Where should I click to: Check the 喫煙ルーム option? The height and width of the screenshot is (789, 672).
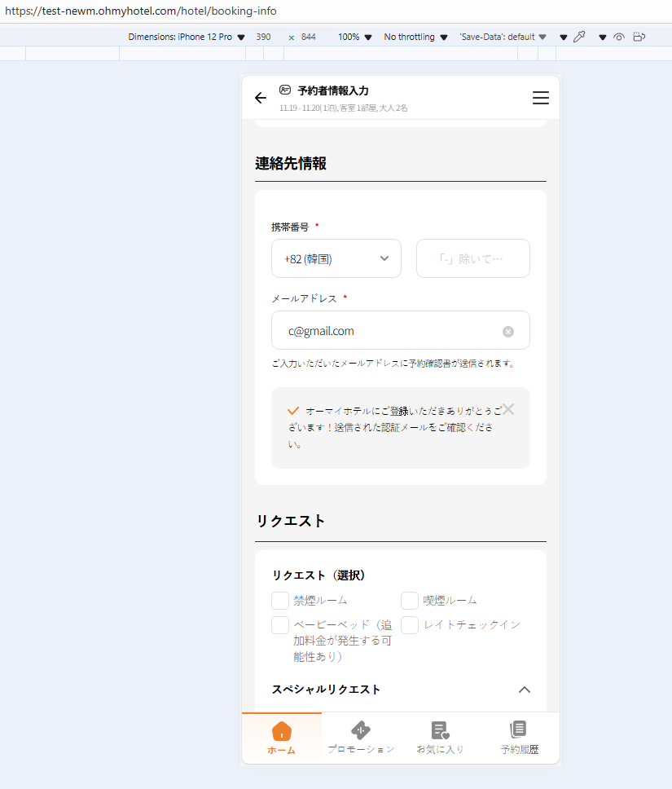click(x=410, y=600)
